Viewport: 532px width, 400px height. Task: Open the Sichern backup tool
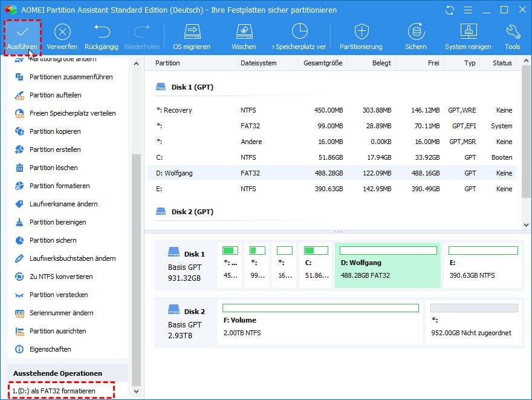[x=416, y=38]
